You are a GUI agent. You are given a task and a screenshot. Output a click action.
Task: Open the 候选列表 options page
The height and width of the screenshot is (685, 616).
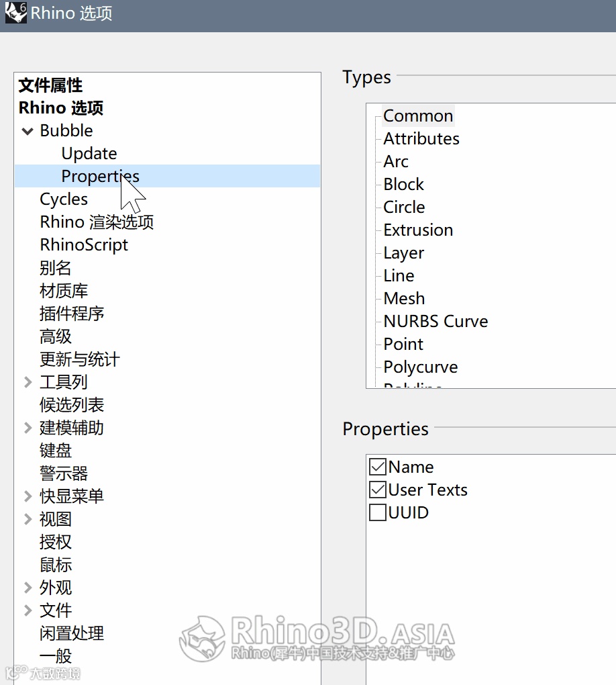[72, 405]
